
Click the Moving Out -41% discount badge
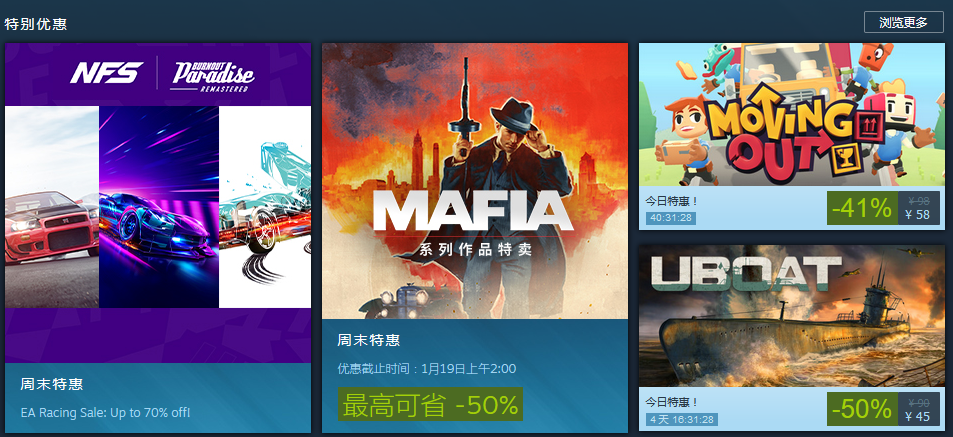[862, 208]
